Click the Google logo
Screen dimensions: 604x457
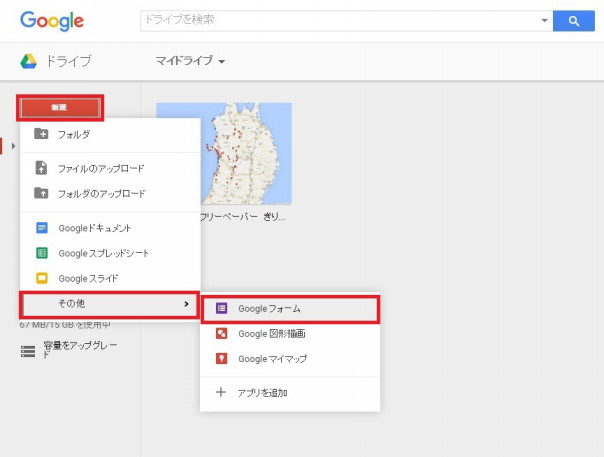tap(52, 21)
